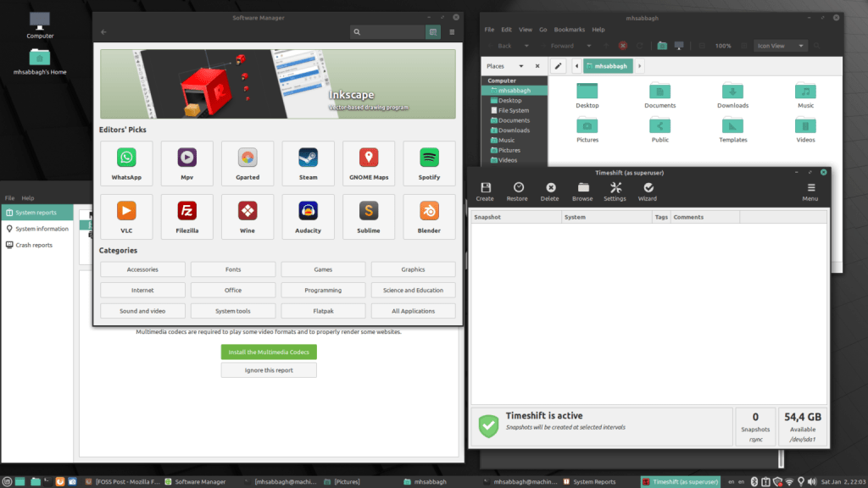
Task: Click the Timeshift Create snapshot icon
Action: [484, 191]
